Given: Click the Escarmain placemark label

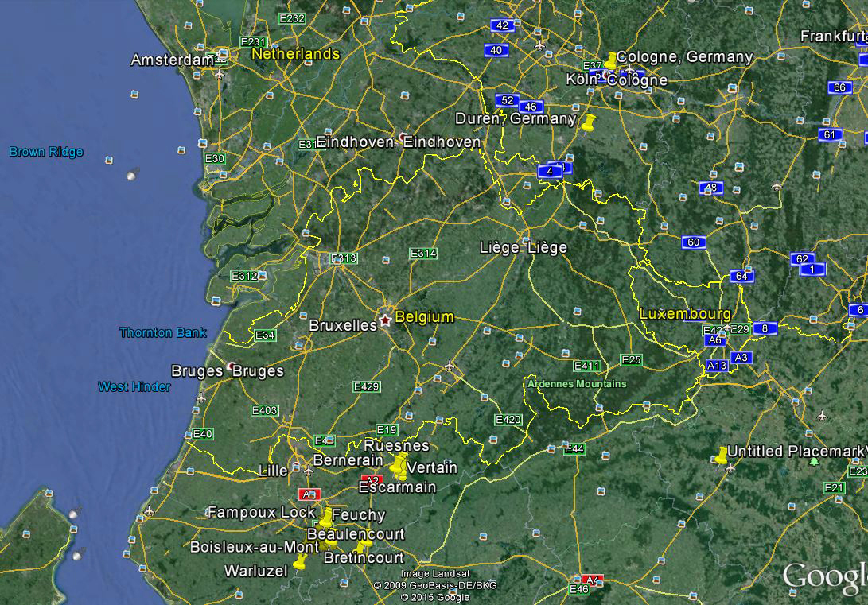Looking at the screenshot, I should [x=397, y=487].
